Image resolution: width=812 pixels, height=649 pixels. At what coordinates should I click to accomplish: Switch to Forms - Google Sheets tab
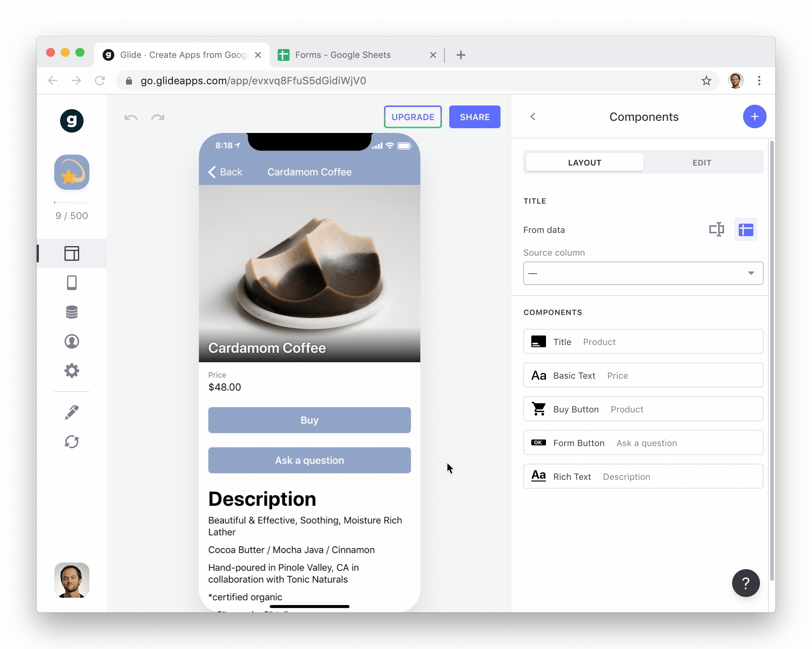pyautogui.click(x=343, y=55)
